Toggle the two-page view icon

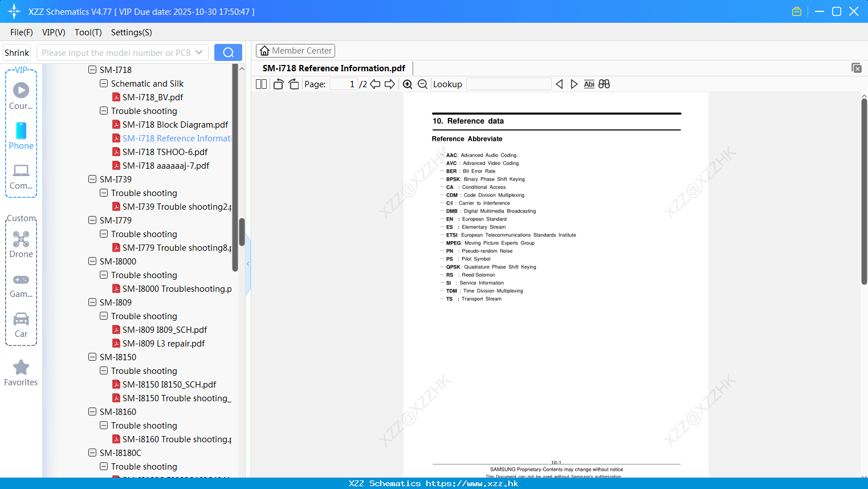coord(262,84)
